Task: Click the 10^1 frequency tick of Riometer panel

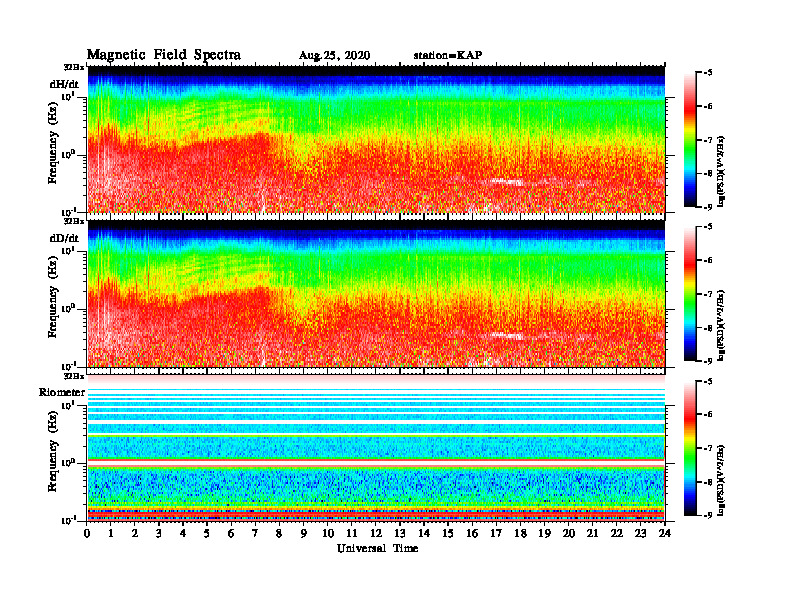Action: (x=68, y=405)
